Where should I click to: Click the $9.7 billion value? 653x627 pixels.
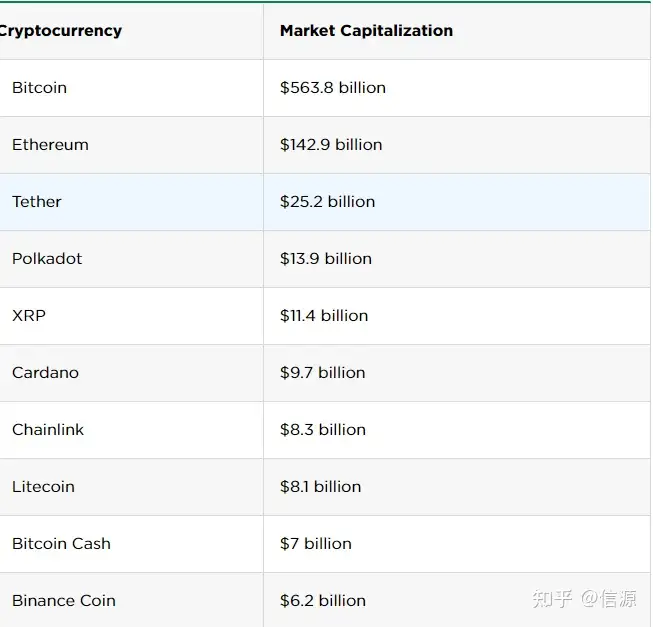click(x=323, y=373)
